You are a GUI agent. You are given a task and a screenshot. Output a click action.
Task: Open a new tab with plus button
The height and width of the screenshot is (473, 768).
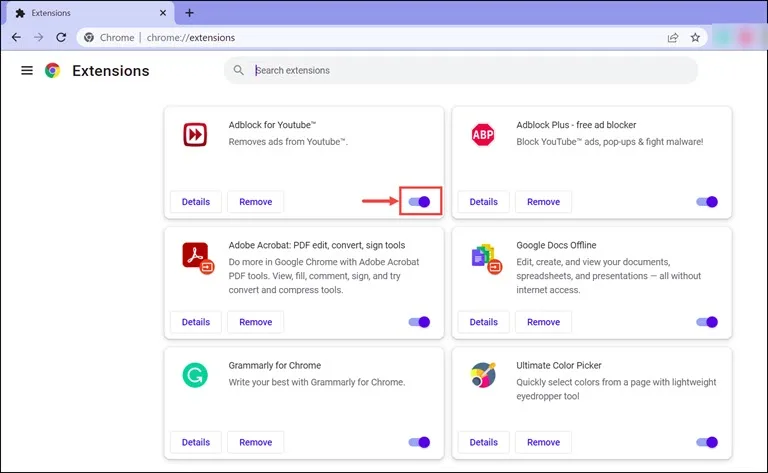click(190, 13)
